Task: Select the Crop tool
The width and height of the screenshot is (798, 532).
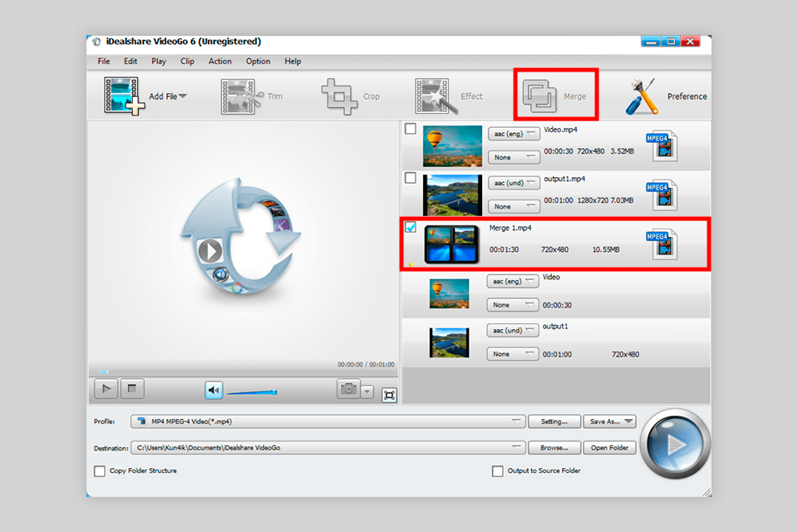Action: click(x=350, y=96)
